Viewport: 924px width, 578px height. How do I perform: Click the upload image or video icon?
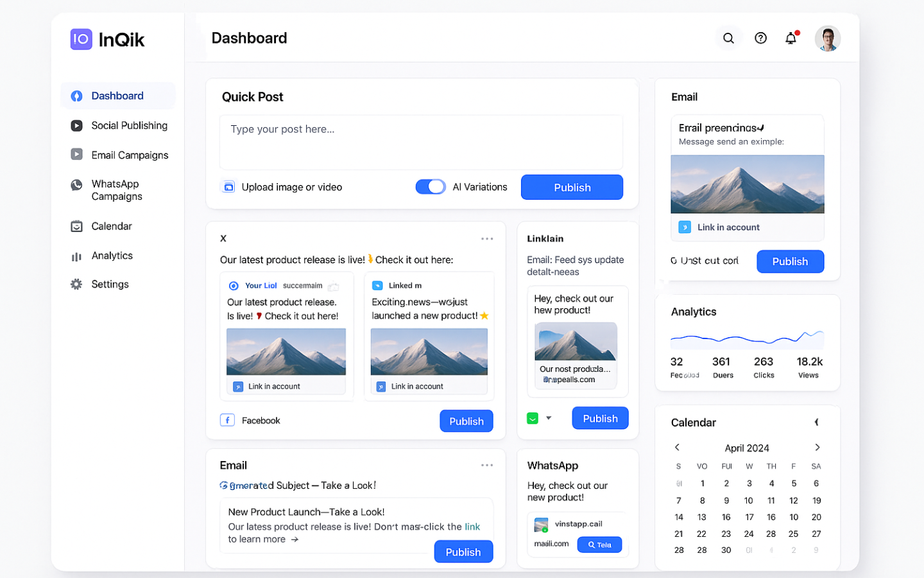228,187
